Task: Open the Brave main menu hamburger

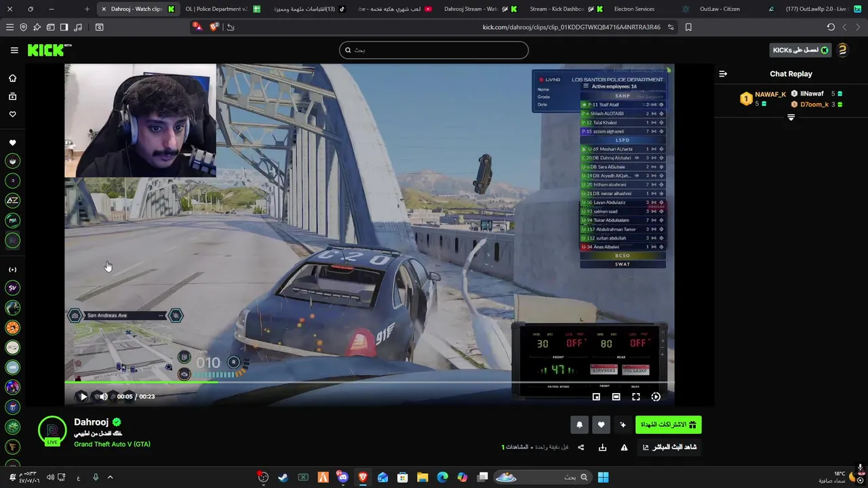Action: 9,27
